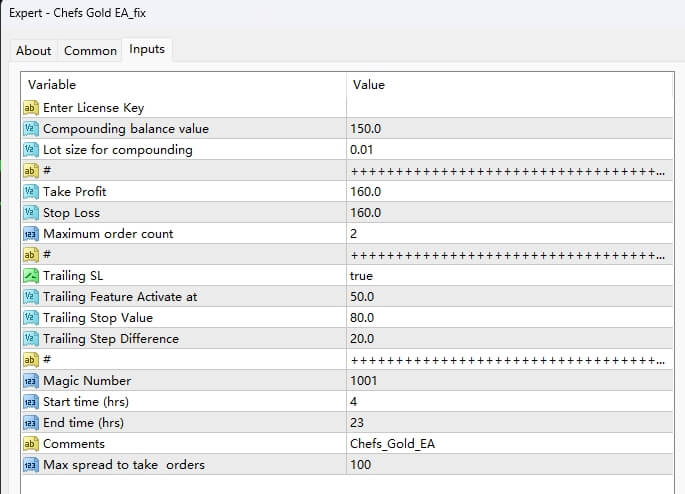This screenshot has height=494, width=685.
Task: Click the End time value 23
Action: click(x=357, y=423)
